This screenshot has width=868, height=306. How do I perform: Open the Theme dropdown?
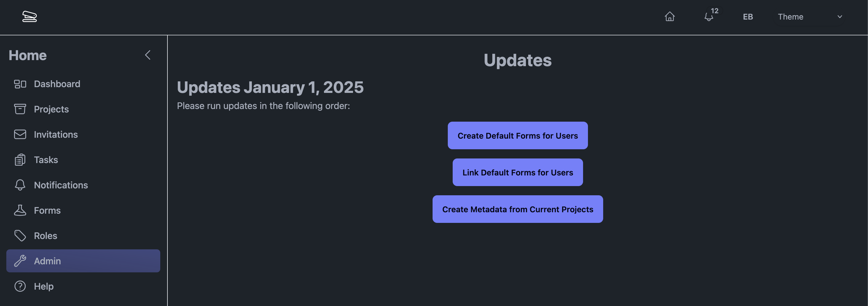(x=809, y=16)
